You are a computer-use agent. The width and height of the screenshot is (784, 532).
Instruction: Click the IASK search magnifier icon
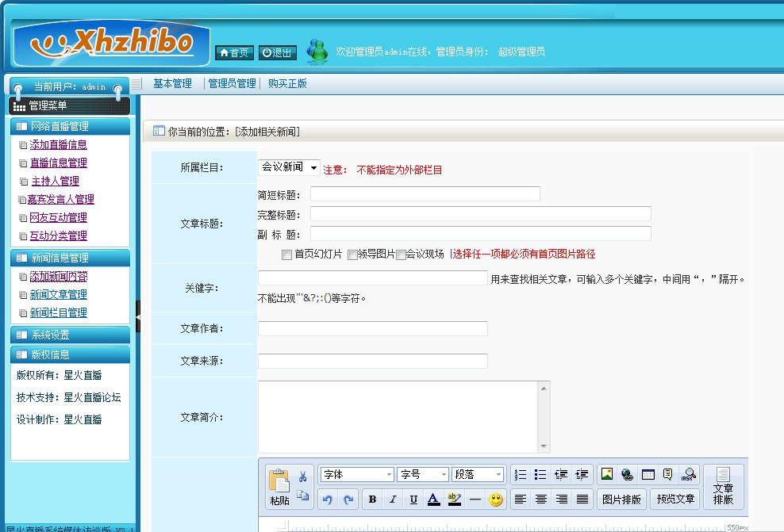click(689, 474)
